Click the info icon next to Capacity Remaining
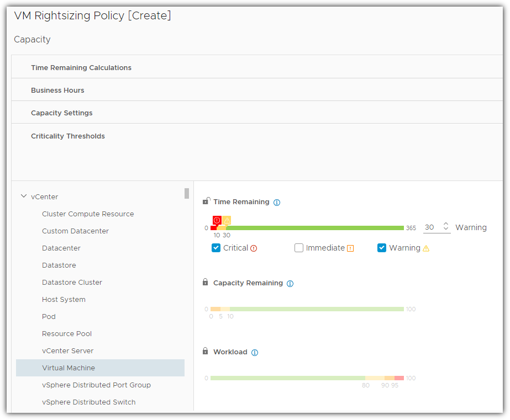This screenshot has width=510, height=420. 290,284
